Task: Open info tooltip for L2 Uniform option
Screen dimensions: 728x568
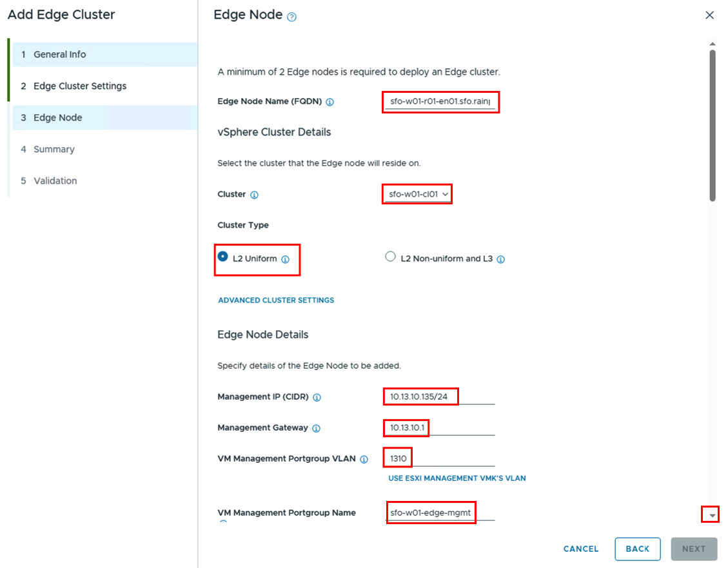Action: click(285, 259)
